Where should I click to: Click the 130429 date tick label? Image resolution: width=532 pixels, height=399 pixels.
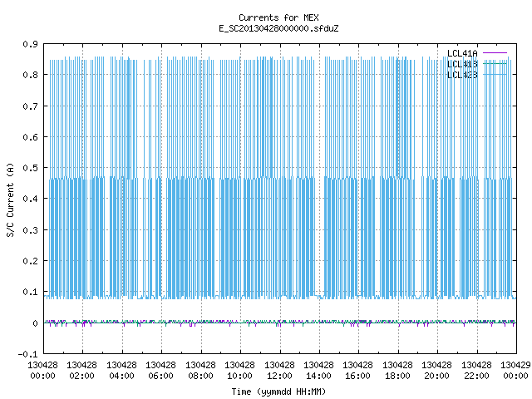[515, 365]
